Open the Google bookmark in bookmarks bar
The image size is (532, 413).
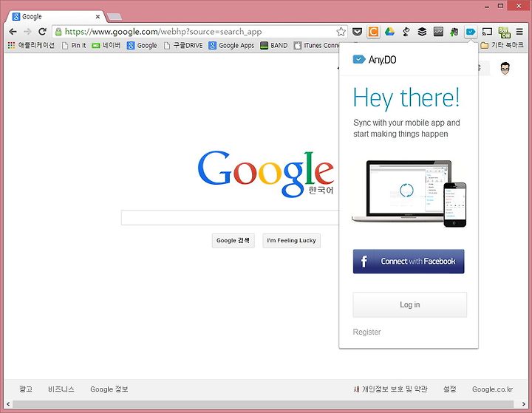pos(142,45)
